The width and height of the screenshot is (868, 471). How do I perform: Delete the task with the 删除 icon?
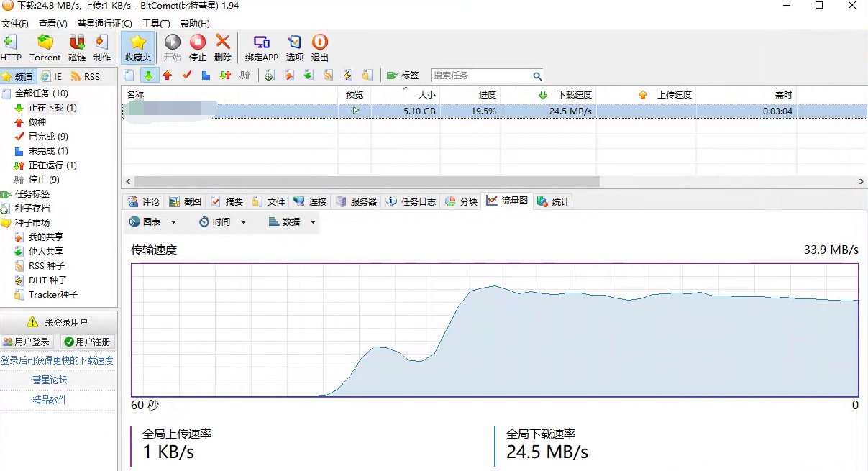tap(223, 48)
